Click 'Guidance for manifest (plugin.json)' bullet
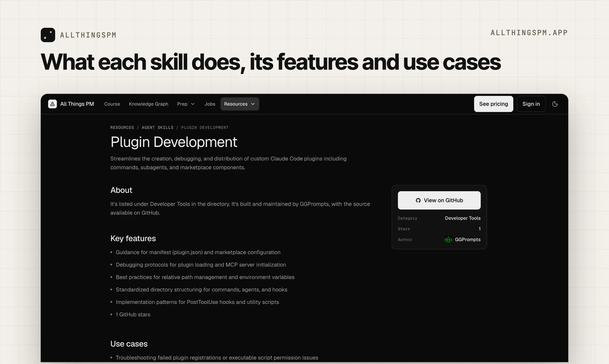 tap(198, 252)
